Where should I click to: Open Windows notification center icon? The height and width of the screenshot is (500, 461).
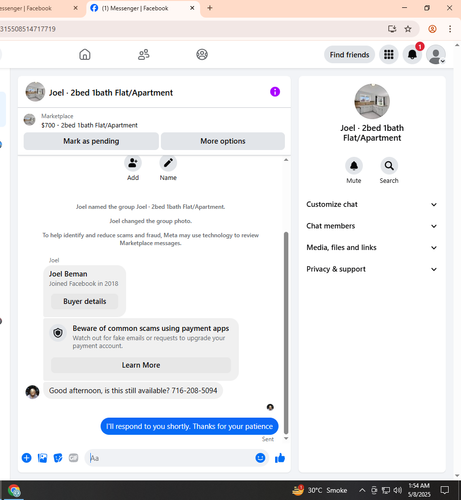click(x=445, y=490)
